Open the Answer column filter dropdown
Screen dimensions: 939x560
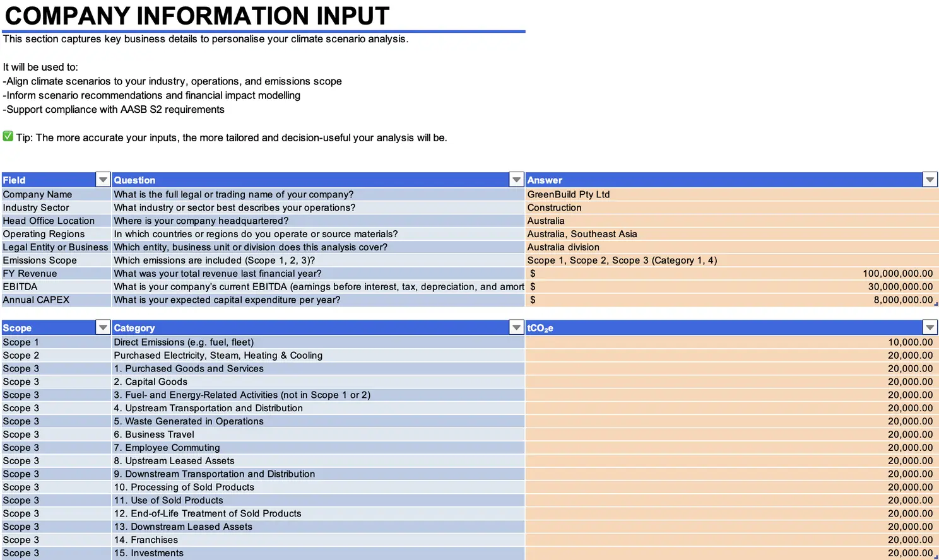[930, 180]
